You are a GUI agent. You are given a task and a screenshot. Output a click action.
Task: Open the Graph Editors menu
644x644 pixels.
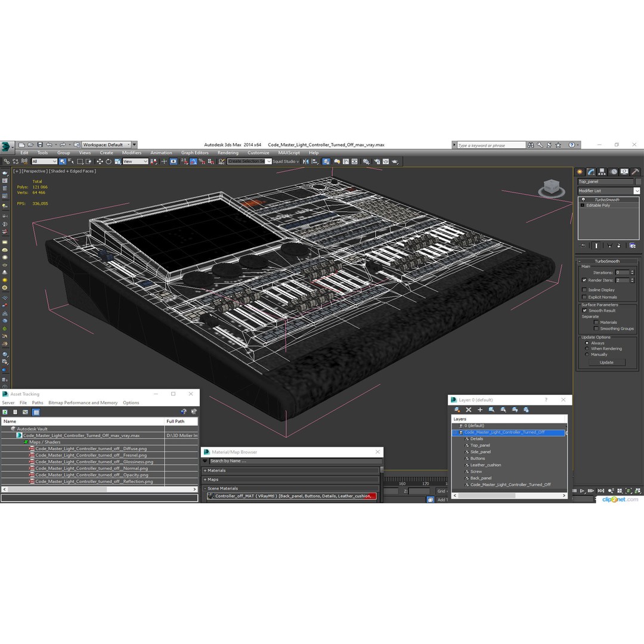pyautogui.click(x=194, y=153)
